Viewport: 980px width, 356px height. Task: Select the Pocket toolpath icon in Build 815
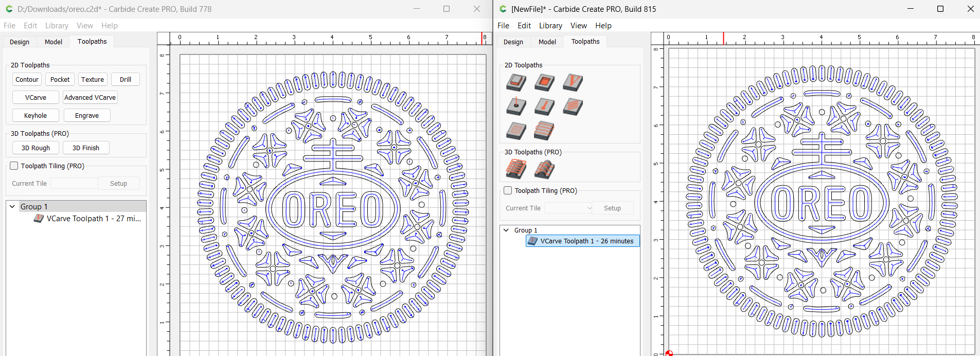pyautogui.click(x=544, y=82)
